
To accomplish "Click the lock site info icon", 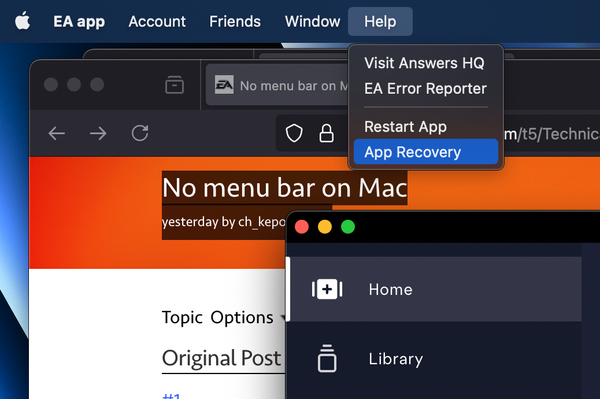I will [326, 133].
